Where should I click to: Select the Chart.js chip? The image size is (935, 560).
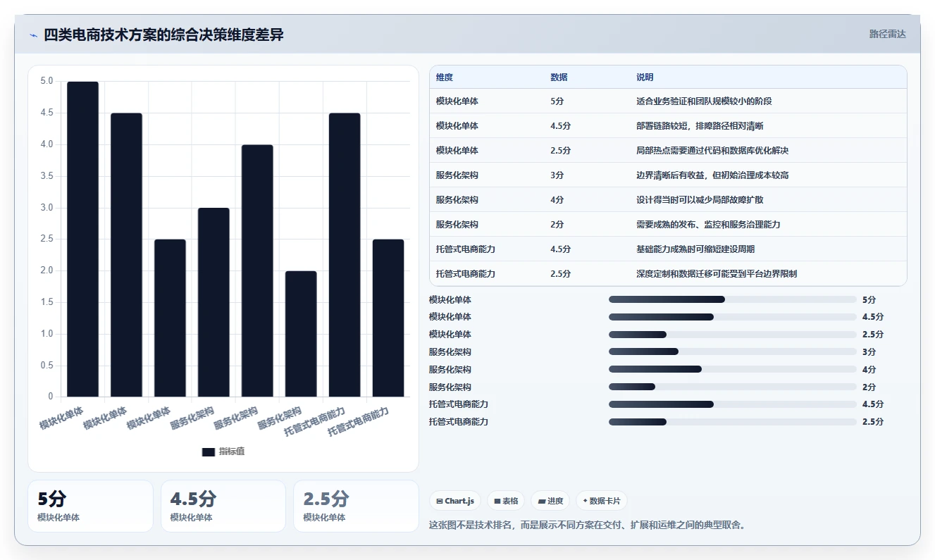pos(455,501)
